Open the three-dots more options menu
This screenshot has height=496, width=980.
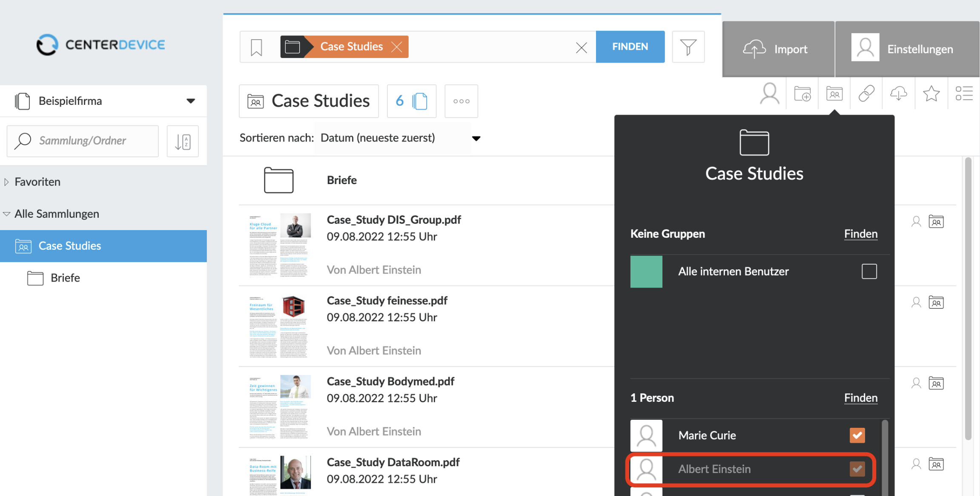click(x=461, y=101)
